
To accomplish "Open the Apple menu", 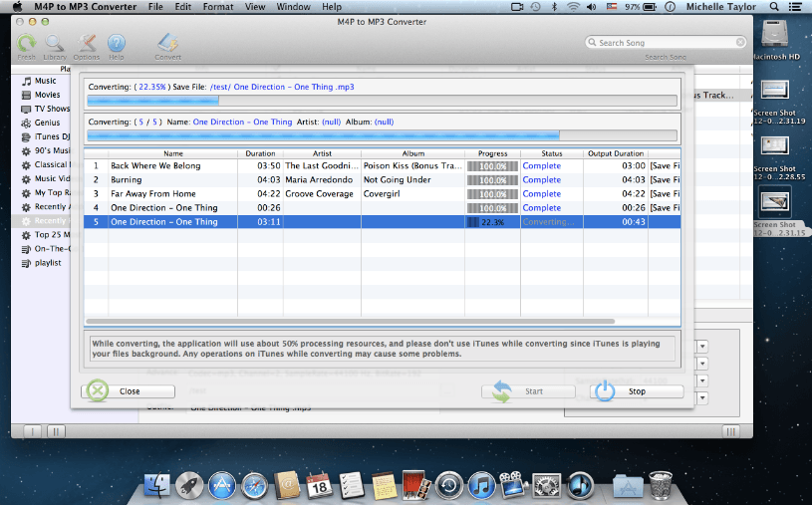I will coord(17,7).
